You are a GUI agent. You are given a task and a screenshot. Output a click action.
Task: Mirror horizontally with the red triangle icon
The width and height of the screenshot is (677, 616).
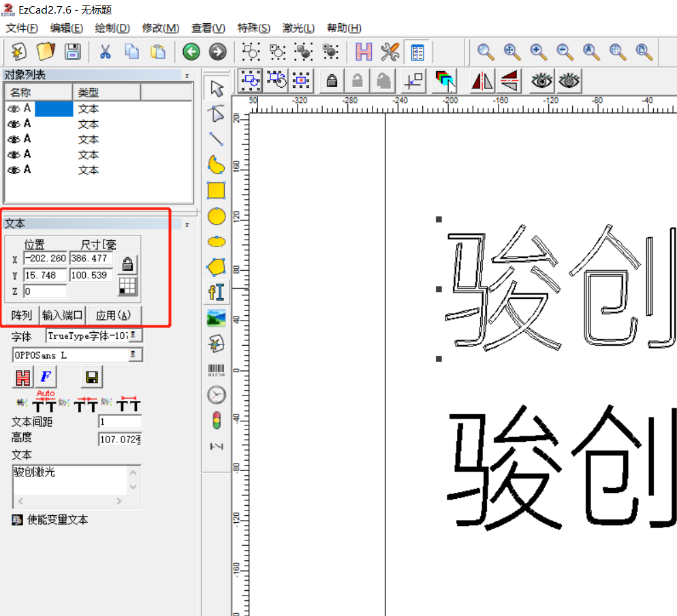point(482,81)
